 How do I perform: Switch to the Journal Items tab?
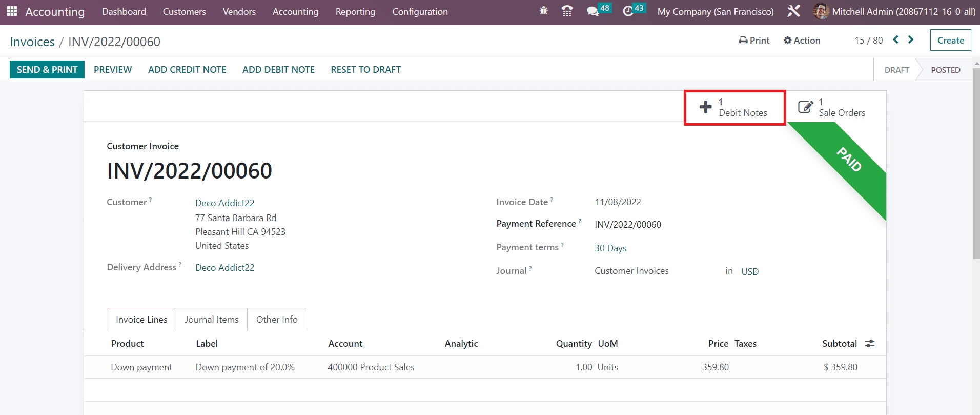tap(212, 320)
